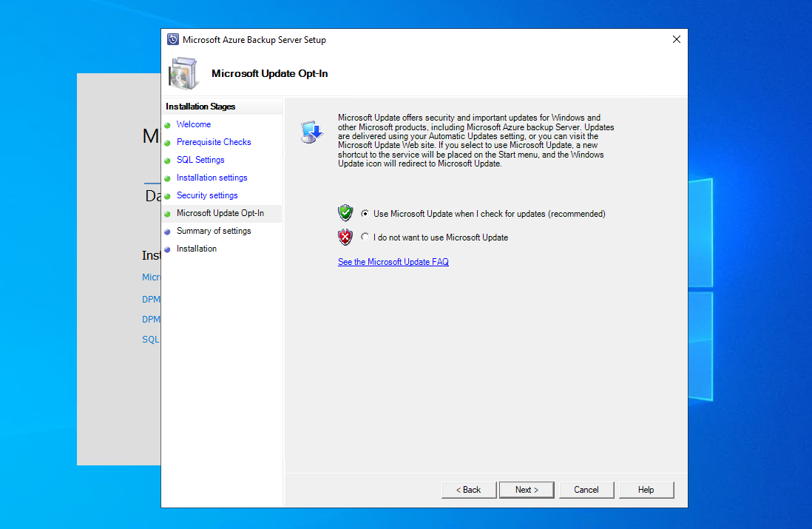812x529 pixels.
Task: Select Microsoft Update Opt-In stage
Action: tap(220, 213)
